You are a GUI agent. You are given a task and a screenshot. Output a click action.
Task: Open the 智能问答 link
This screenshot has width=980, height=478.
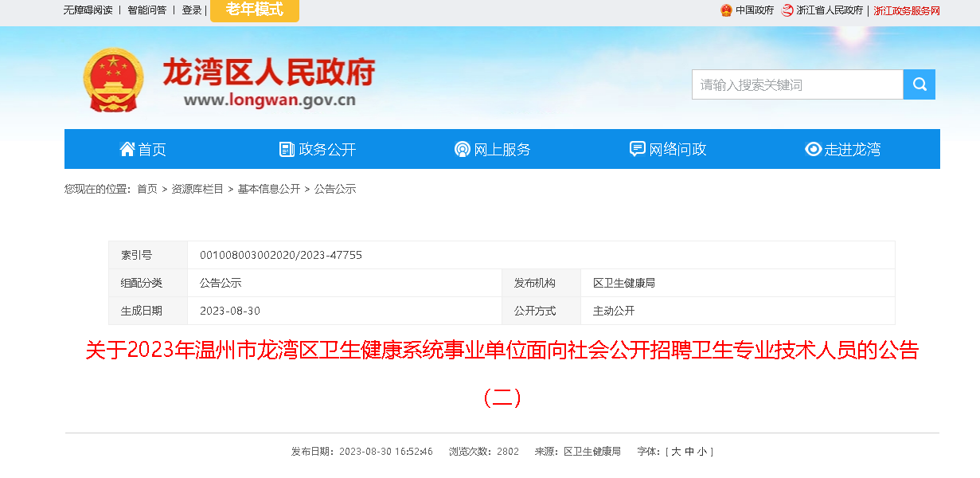tap(146, 10)
